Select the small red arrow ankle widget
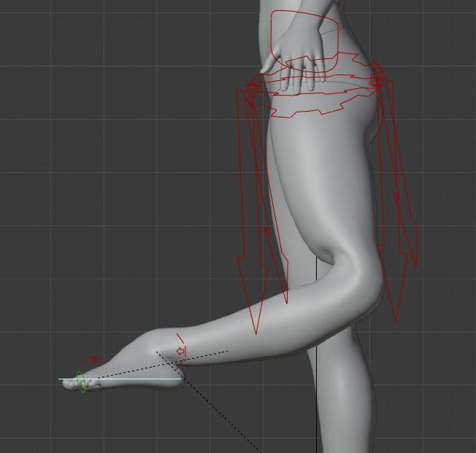Viewport: 476px width, 453px height. click(x=181, y=352)
